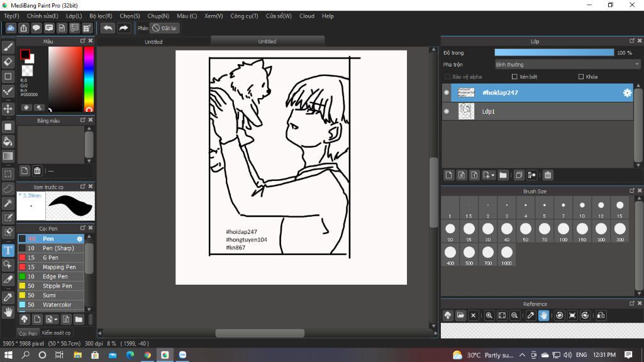Select the Brush tool in left toolbar
The height and width of the screenshot is (362, 644).
pyautogui.click(x=8, y=47)
